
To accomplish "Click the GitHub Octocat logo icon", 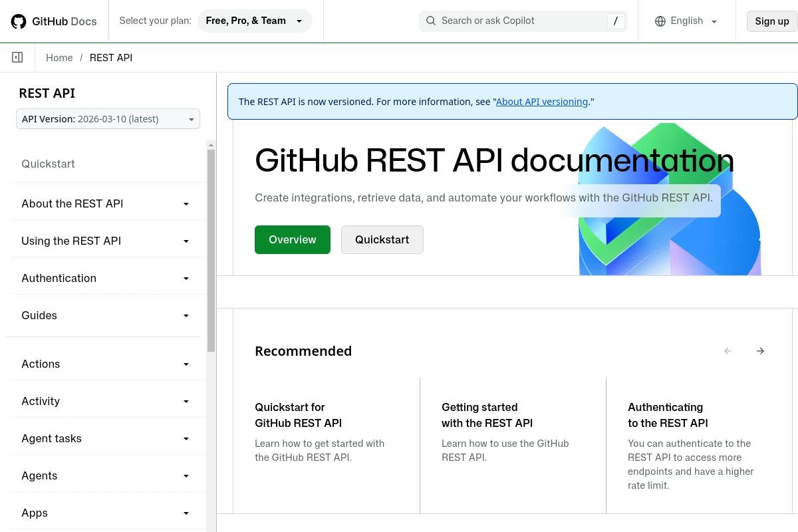I will (19, 21).
